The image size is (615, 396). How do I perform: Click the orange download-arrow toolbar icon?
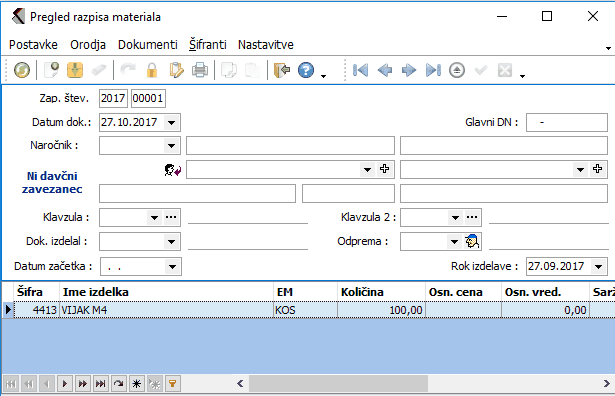click(x=75, y=70)
